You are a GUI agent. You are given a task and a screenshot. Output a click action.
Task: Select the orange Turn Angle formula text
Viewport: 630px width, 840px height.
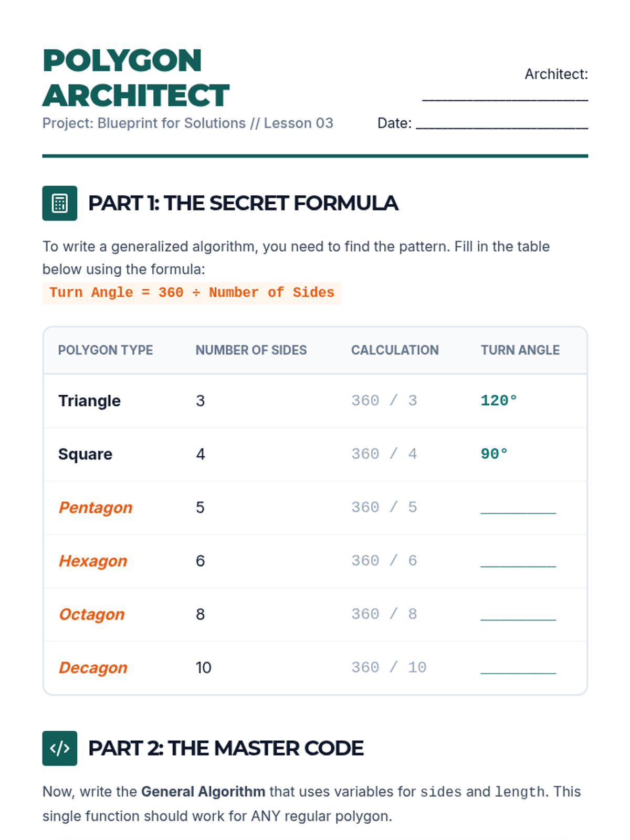192,292
